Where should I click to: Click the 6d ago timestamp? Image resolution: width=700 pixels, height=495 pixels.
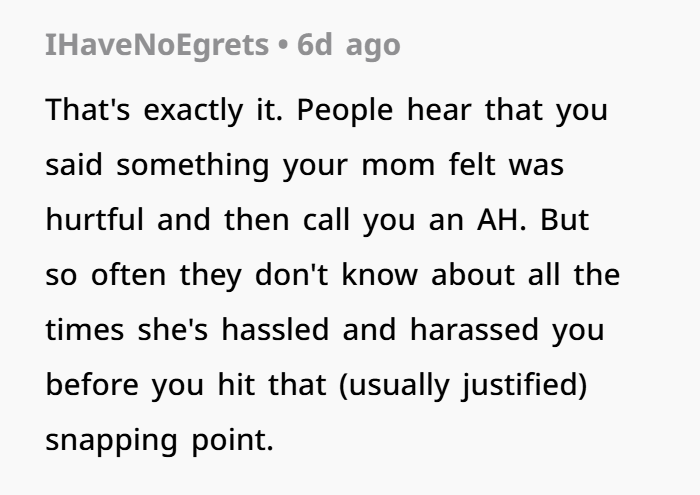coord(349,45)
